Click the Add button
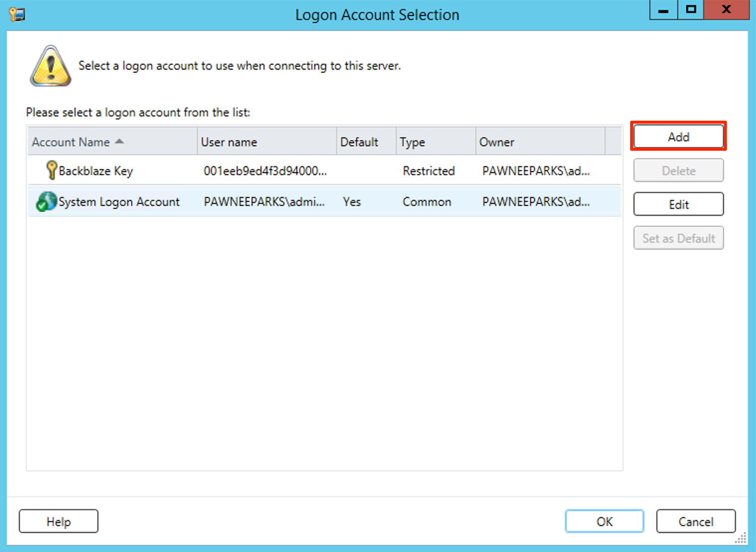 click(x=678, y=137)
